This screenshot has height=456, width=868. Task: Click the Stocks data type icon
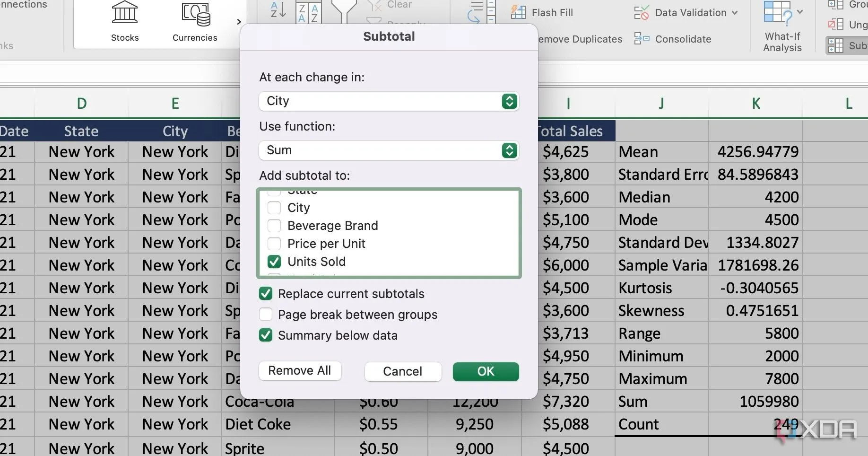click(x=124, y=13)
